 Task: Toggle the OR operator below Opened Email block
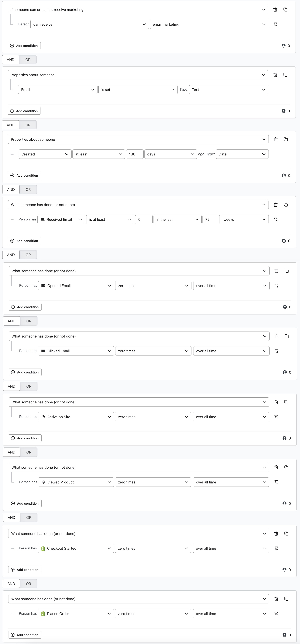point(28,321)
